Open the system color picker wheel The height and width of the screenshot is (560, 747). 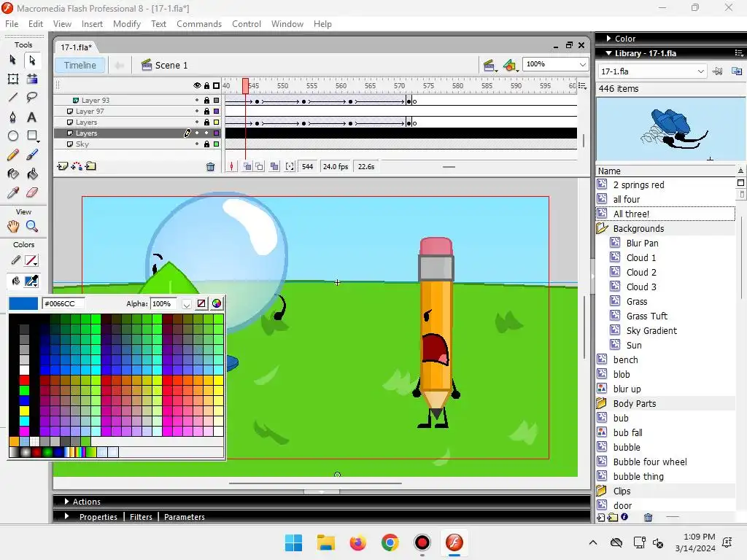[x=217, y=304]
